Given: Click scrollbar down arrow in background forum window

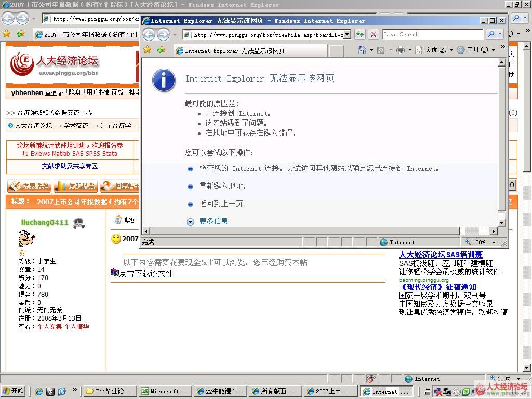Looking at the screenshot, I should (x=527, y=368).
